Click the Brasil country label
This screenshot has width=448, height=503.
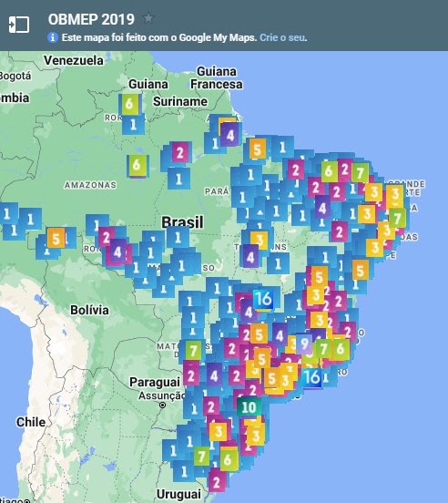[x=183, y=221]
